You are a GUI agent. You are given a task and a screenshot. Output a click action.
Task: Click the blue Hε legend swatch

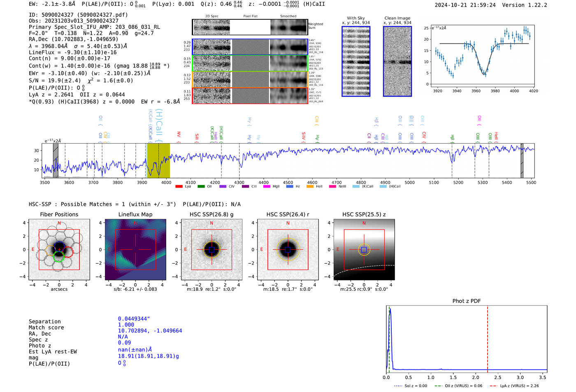(290, 186)
